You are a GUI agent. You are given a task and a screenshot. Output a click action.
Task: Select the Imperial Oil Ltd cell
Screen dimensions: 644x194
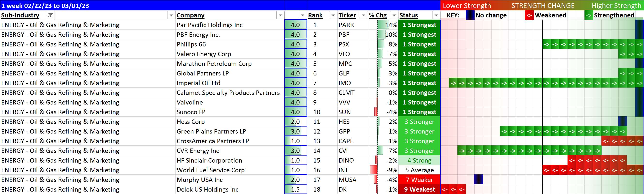pyautogui.click(x=230, y=83)
